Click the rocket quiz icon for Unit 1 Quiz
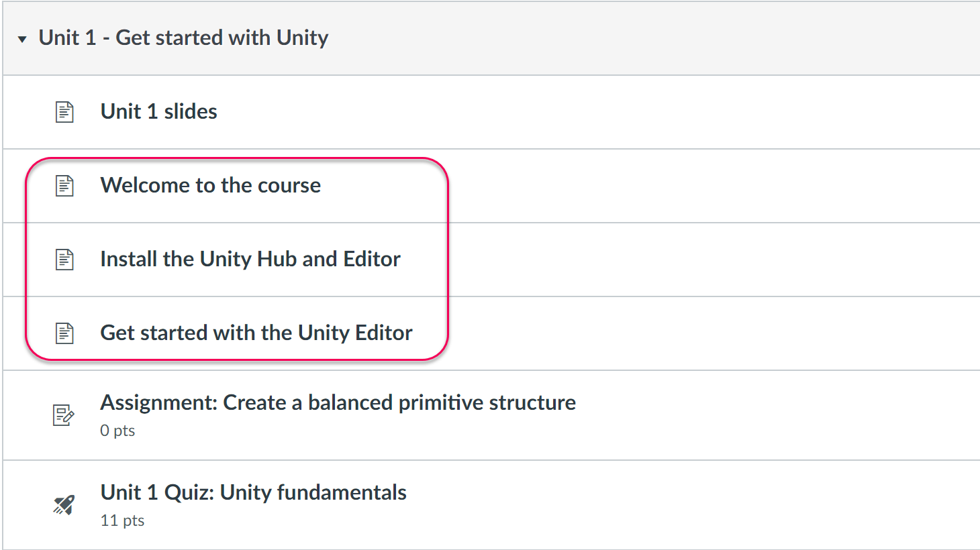 (x=64, y=505)
